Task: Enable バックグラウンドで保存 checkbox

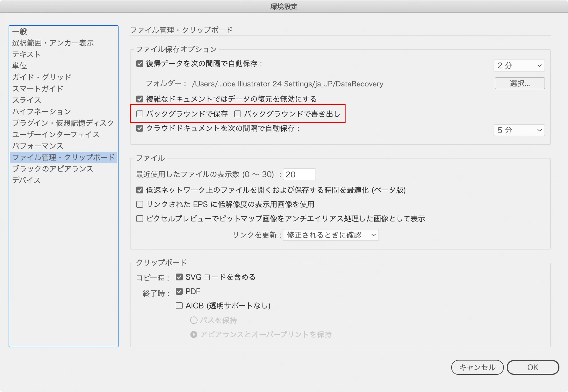Action: click(140, 114)
